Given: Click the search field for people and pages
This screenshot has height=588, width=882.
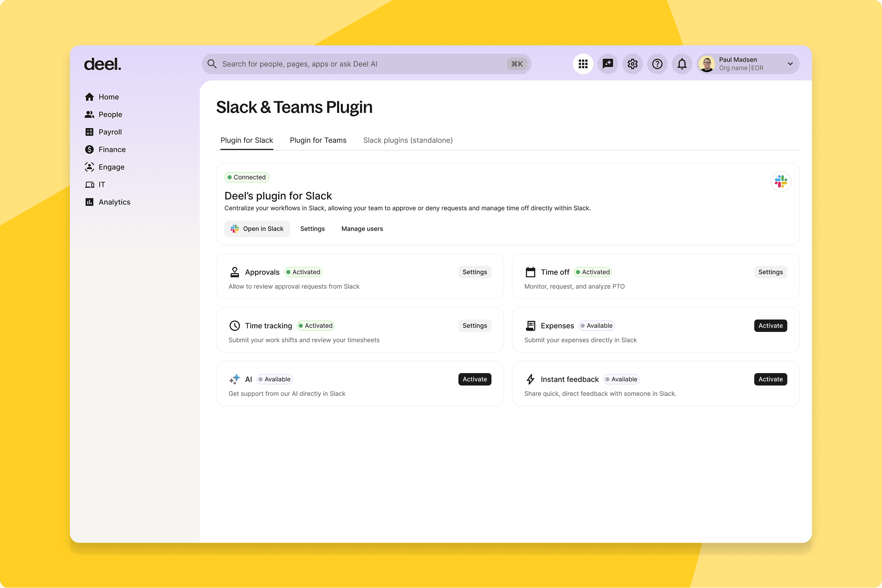Looking at the screenshot, I should pos(366,64).
